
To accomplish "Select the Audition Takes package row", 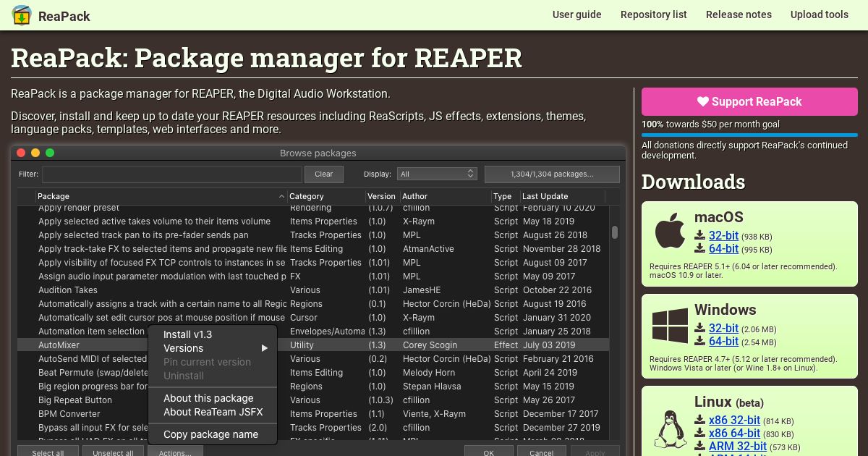I will 313,290.
